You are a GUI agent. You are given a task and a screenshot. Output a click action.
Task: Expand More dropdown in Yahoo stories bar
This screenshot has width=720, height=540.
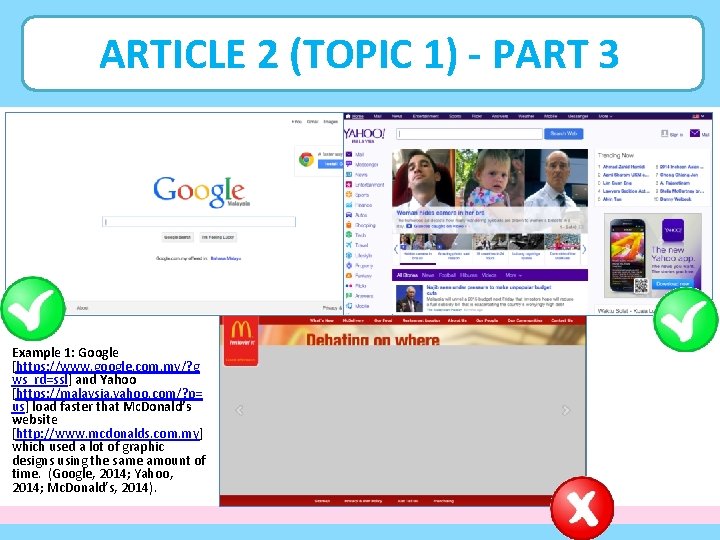(513, 275)
